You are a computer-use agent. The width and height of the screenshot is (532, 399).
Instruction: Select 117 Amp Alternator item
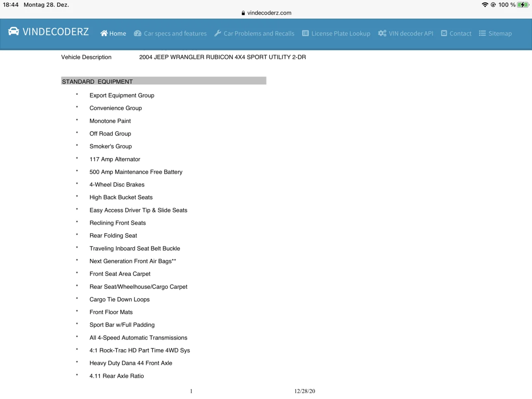pyautogui.click(x=115, y=159)
